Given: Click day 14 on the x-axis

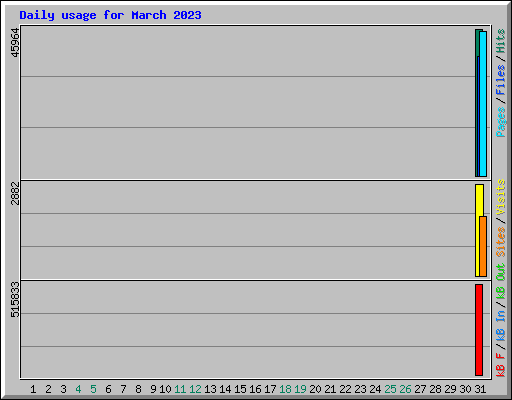Looking at the screenshot, I should point(225,389).
